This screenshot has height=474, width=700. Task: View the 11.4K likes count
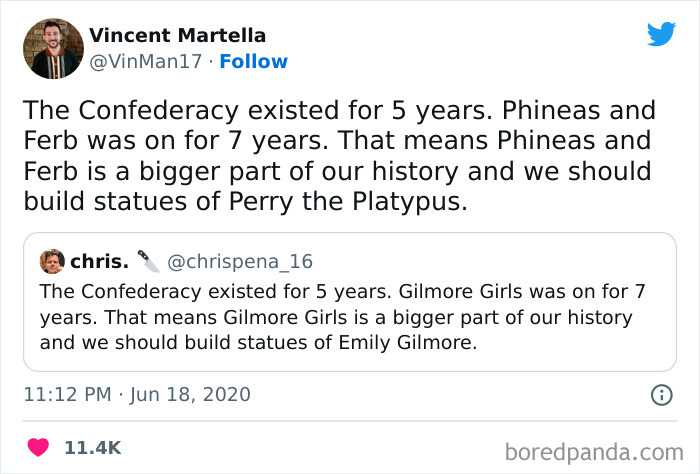click(93, 448)
